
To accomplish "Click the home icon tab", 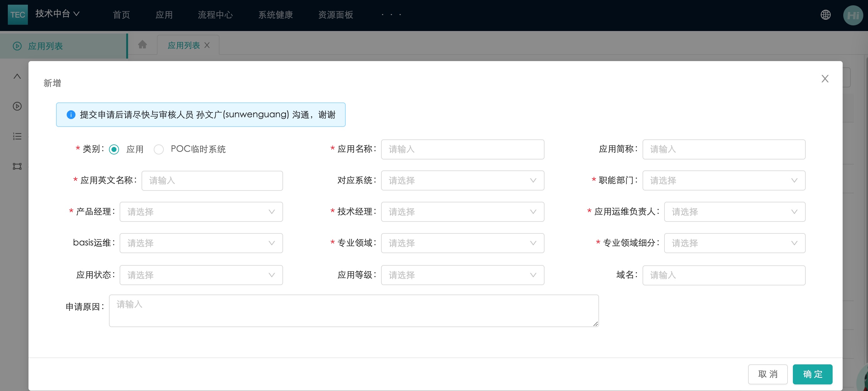I will pyautogui.click(x=142, y=44).
